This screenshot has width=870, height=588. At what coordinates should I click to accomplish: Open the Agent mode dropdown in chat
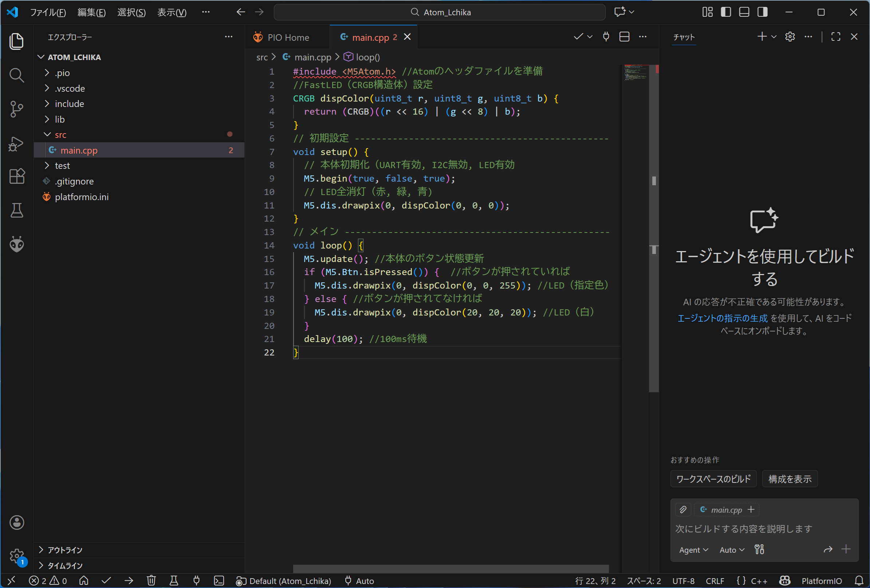(x=693, y=550)
